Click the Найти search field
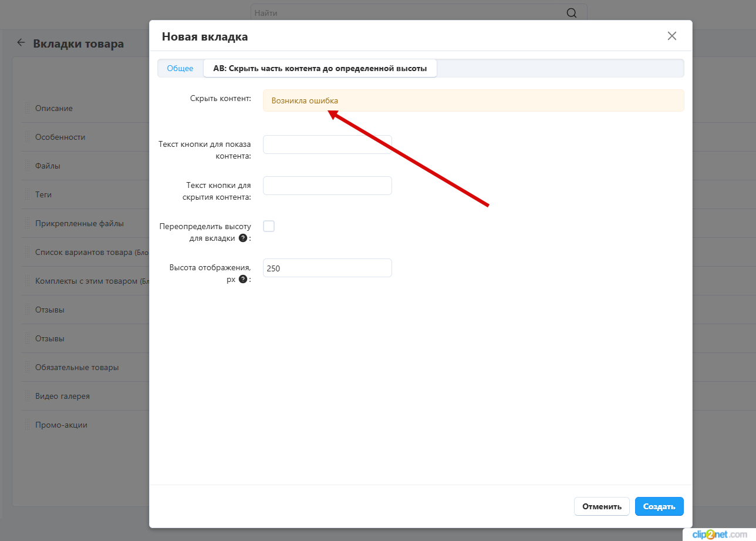The height and width of the screenshot is (541, 756). [x=405, y=13]
